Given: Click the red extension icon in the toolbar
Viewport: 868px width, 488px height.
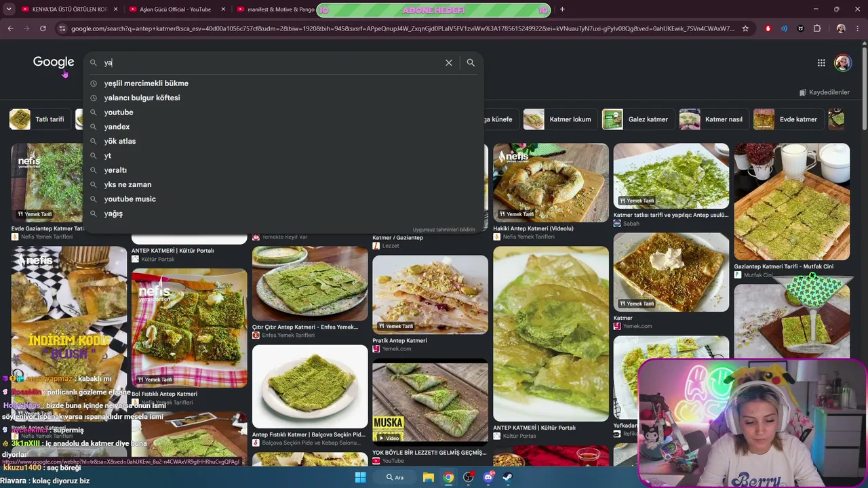Looking at the screenshot, I should (768, 28).
